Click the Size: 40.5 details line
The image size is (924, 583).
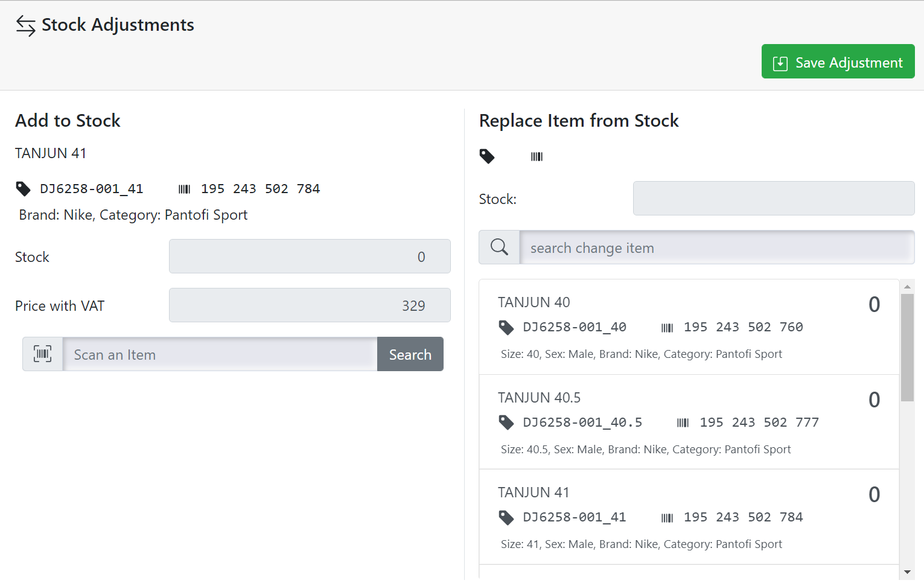(646, 450)
